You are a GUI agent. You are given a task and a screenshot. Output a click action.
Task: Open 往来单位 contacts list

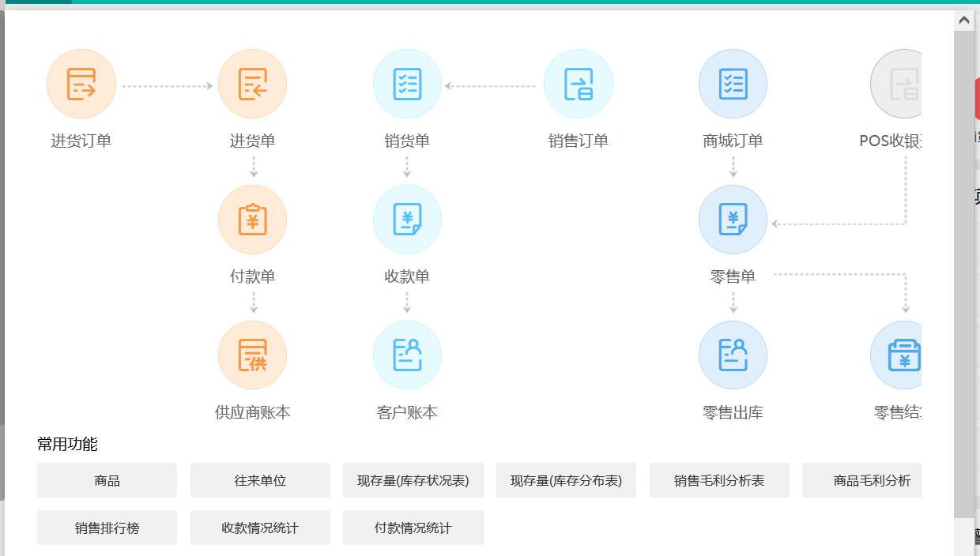point(260,480)
